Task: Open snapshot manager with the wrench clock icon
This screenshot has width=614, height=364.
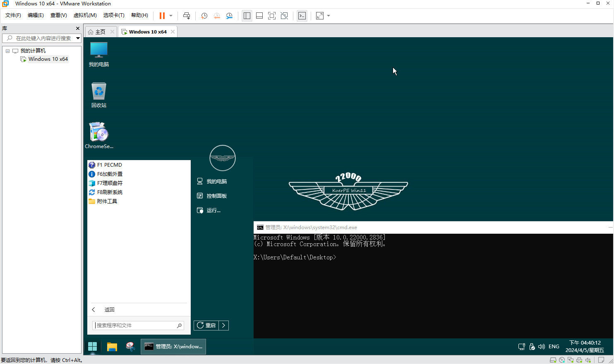Action: tap(229, 16)
